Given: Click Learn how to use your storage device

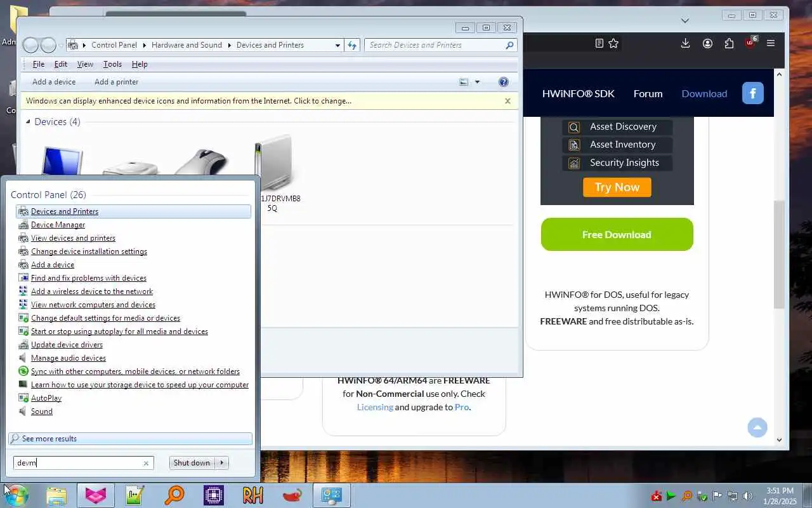Looking at the screenshot, I should coord(140,385).
